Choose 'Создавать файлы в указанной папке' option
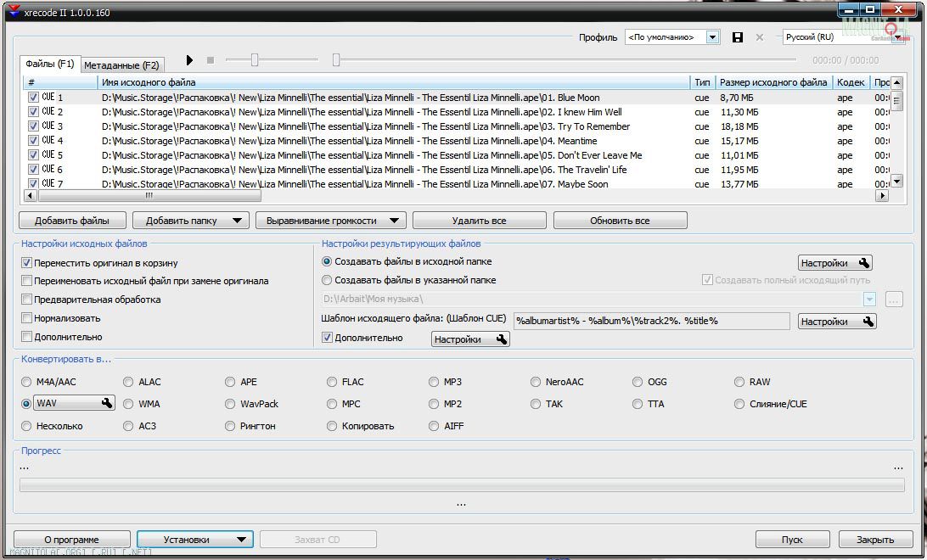This screenshot has width=927, height=560. point(328,280)
